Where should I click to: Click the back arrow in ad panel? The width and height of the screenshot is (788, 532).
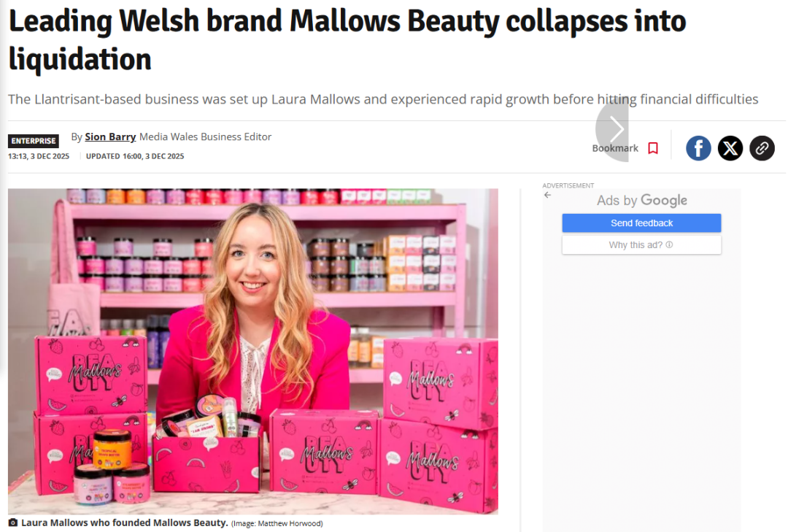[x=547, y=195]
